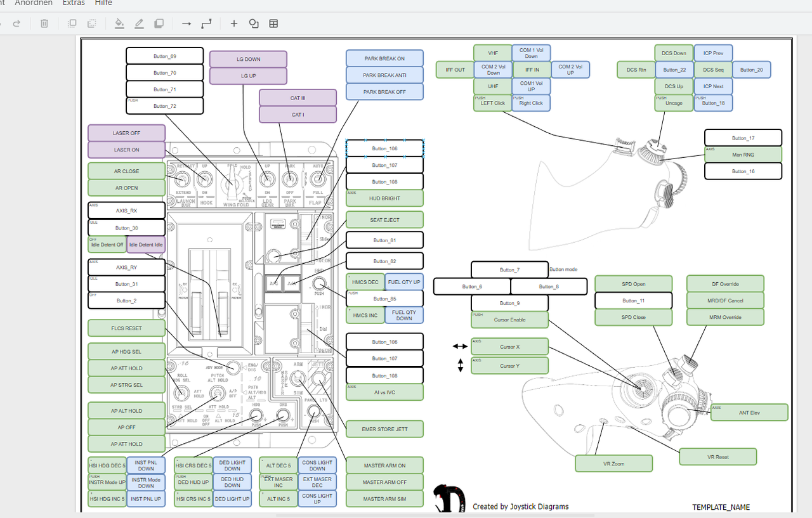Click the shapes icon in the toolbar
The image size is (812, 518).
pos(254,23)
